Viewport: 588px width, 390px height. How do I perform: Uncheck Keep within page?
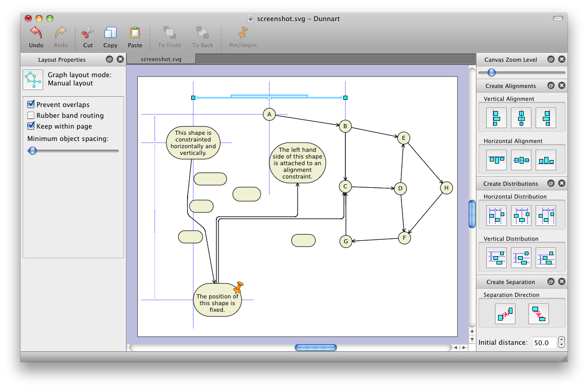[31, 126]
